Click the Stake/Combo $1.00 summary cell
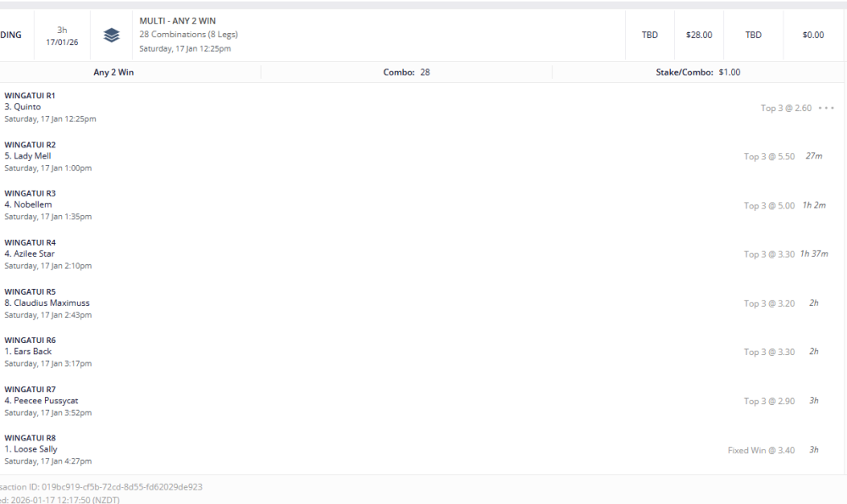Image resolution: width=847 pixels, height=504 pixels. (x=698, y=73)
